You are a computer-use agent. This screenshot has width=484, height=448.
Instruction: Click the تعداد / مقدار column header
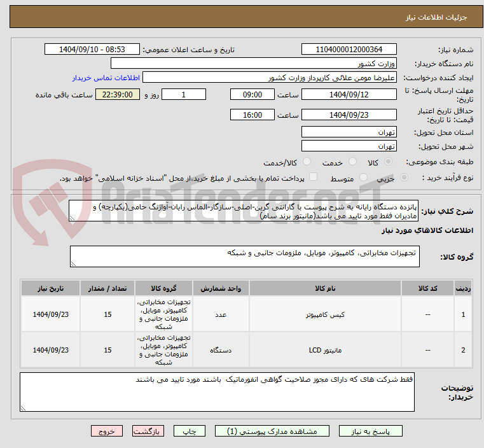coord(107,288)
